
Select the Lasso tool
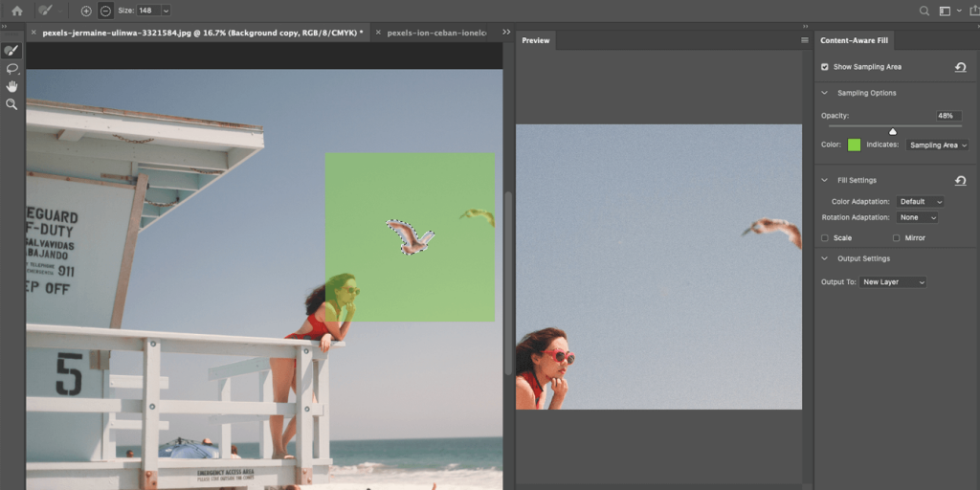click(x=11, y=69)
